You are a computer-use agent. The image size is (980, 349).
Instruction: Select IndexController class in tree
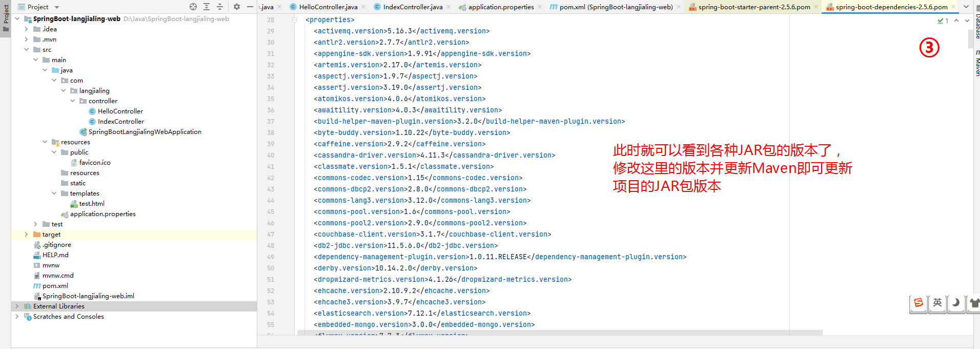pos(120,122)
